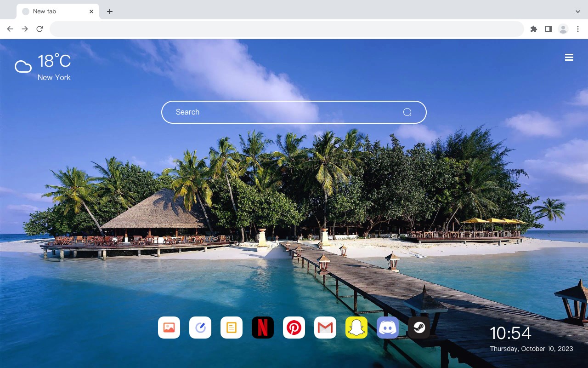Click the 18°C temperature reading
This screenshot has width=588, height=368.
pyautogui.click(x=54, y=61)
